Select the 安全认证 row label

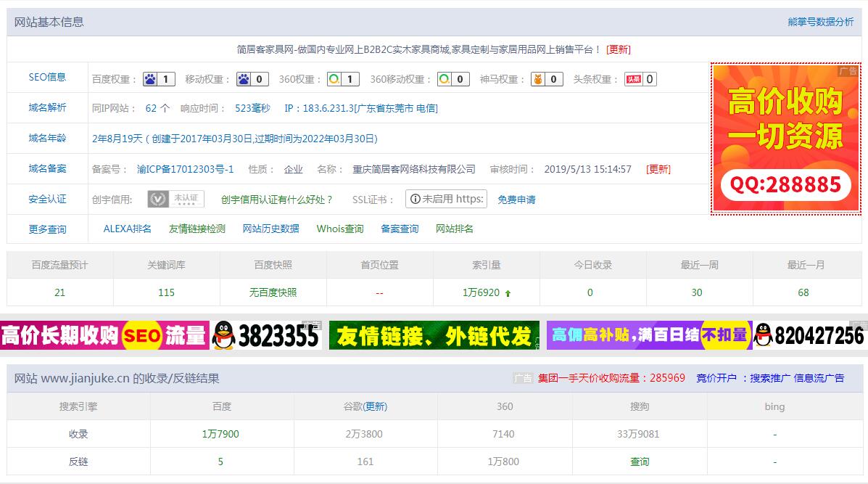coord(47,199)
